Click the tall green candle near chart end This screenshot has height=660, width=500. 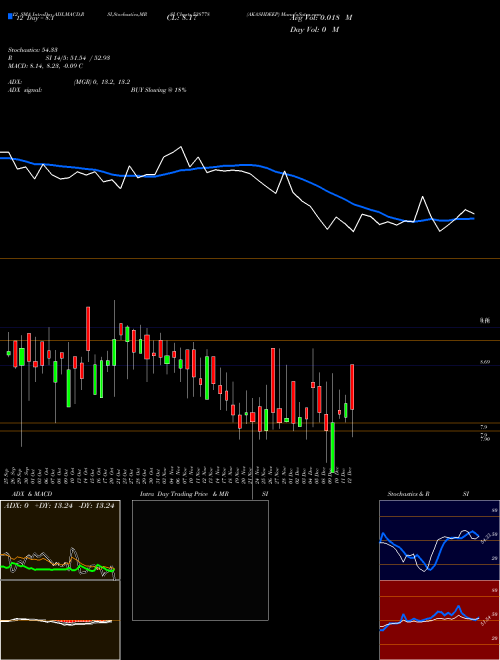(x=332, y=447)
